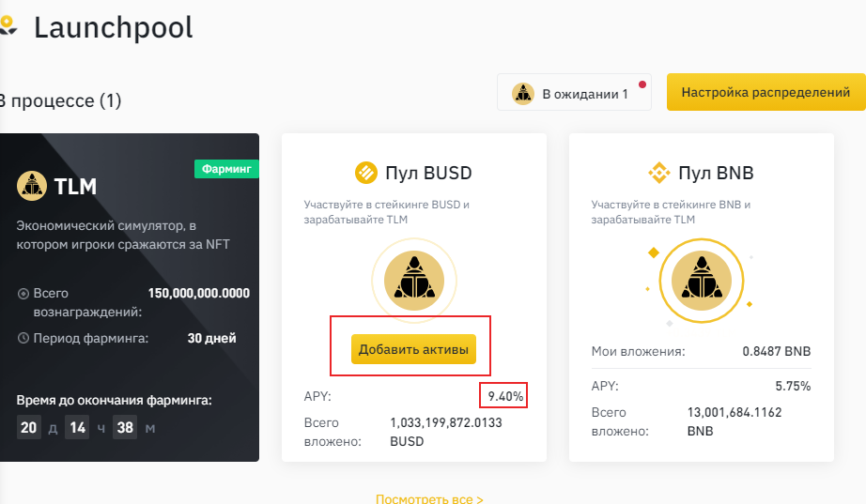Click the TLM token image in BUSD pool

pyautogui.click(x=414, y=281)
